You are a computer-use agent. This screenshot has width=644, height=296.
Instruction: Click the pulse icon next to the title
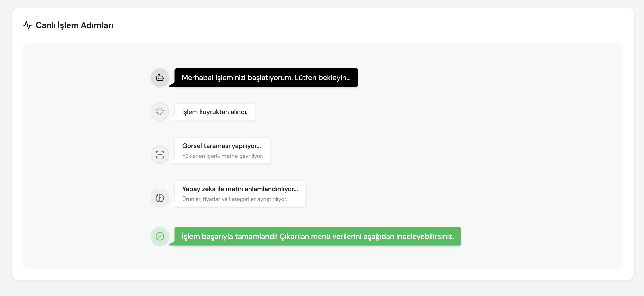point(27,25)
